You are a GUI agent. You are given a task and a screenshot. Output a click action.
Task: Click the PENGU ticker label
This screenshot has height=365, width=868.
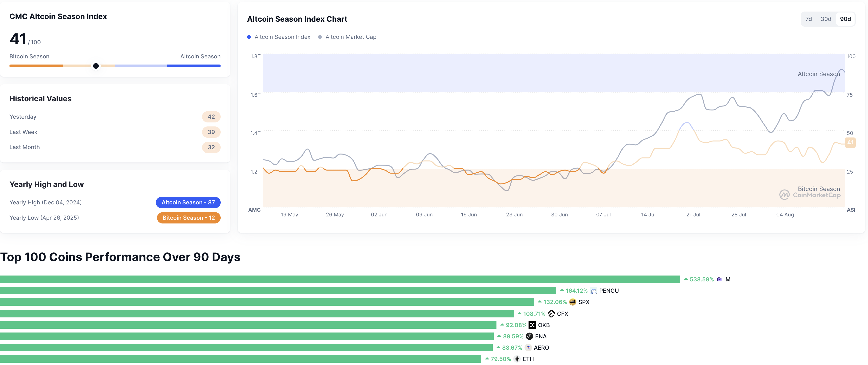point(609,291)
